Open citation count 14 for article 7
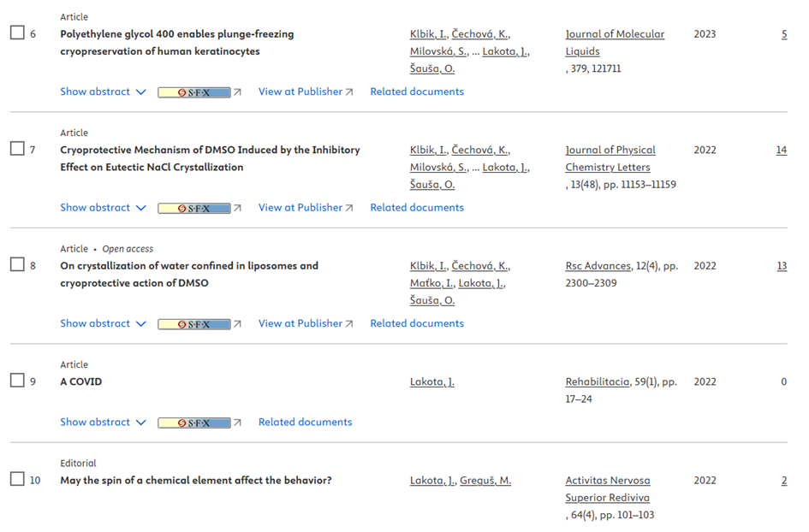 tap(782, 150)
